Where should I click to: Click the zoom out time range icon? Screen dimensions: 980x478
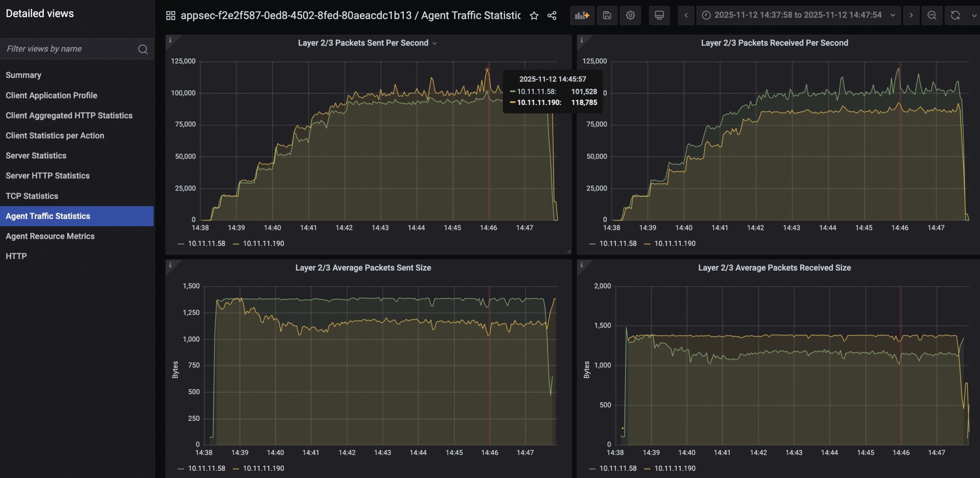click(932, 15)
